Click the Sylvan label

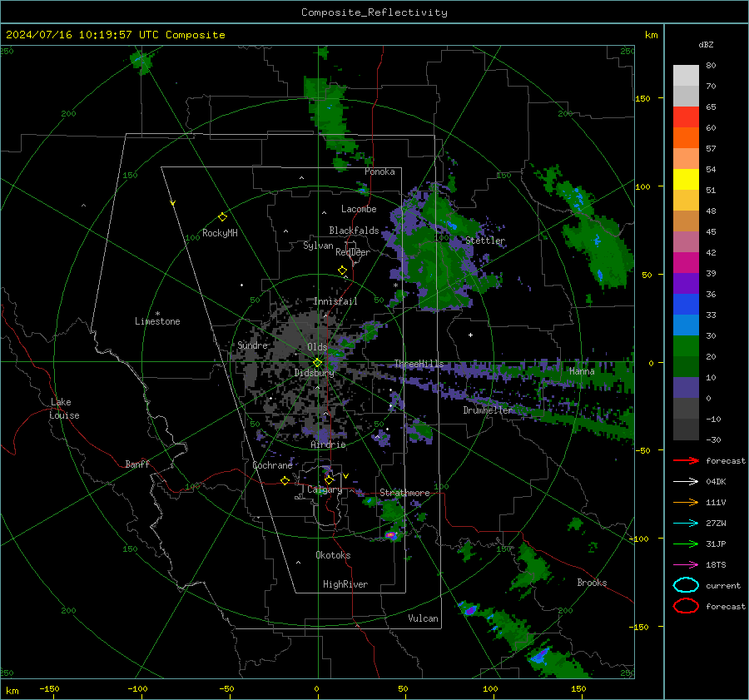[x=318, y=246]
